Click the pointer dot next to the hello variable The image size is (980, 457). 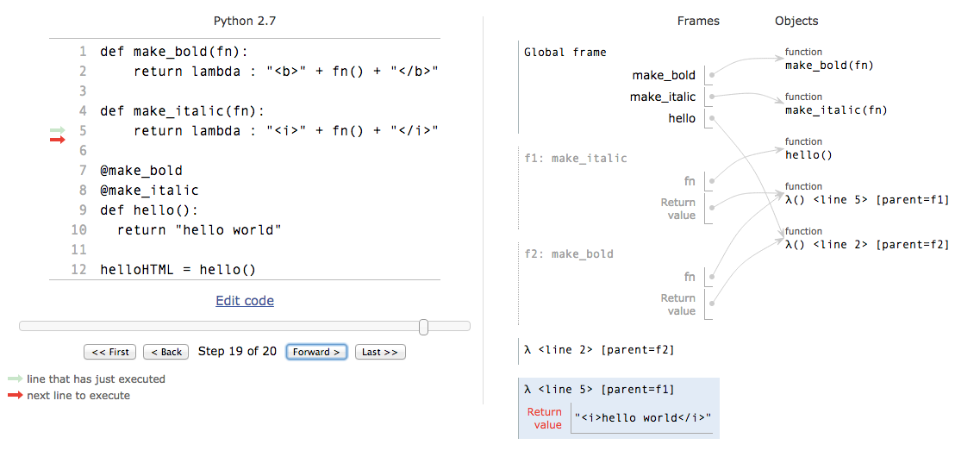click(712, 119)
